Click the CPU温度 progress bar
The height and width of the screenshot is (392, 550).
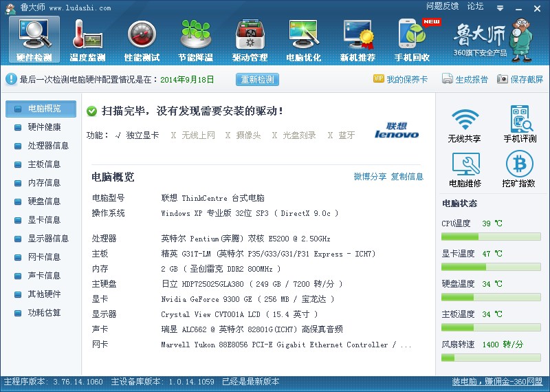(x=491, y=237)
